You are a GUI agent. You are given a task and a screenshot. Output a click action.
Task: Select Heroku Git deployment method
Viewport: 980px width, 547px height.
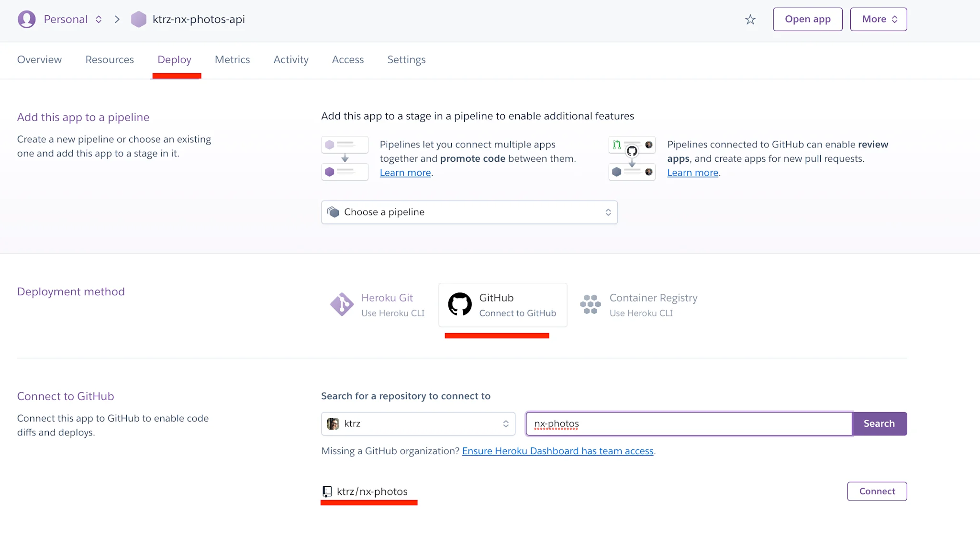tap(378, 304)
